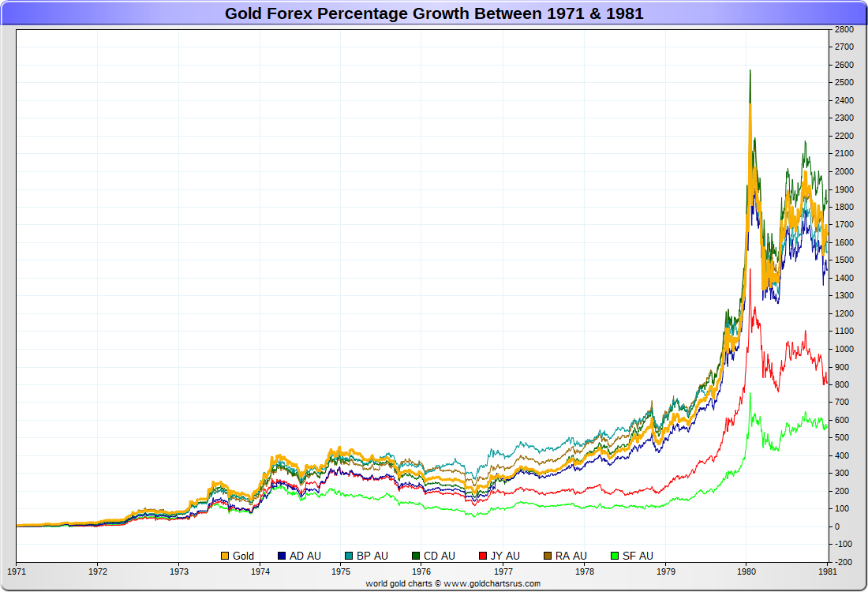
Task: Select the BP AU legend label
Action: 372,556
